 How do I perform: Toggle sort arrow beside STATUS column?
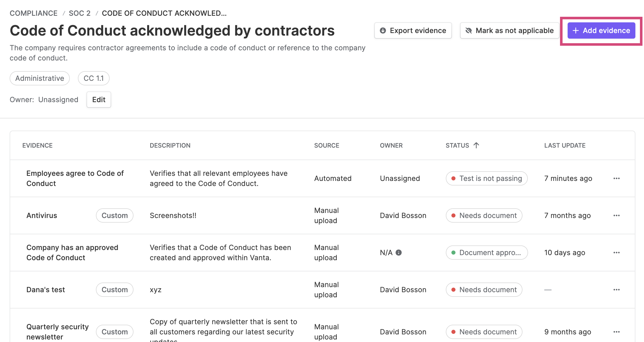click(x=476, y=145)
